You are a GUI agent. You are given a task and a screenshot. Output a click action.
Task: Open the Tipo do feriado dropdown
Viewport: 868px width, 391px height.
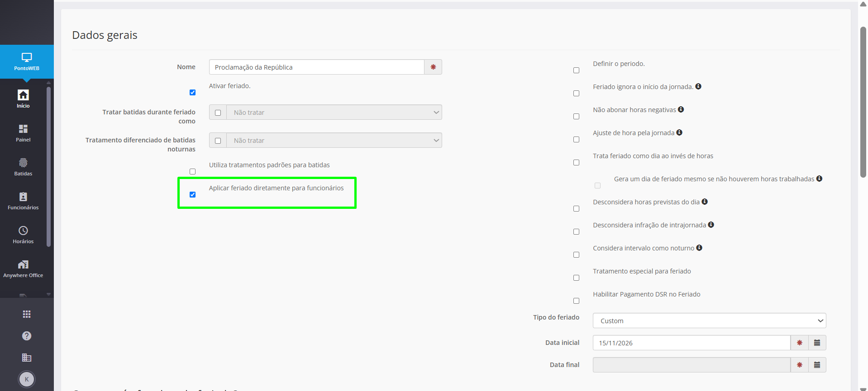pos(709,320)
